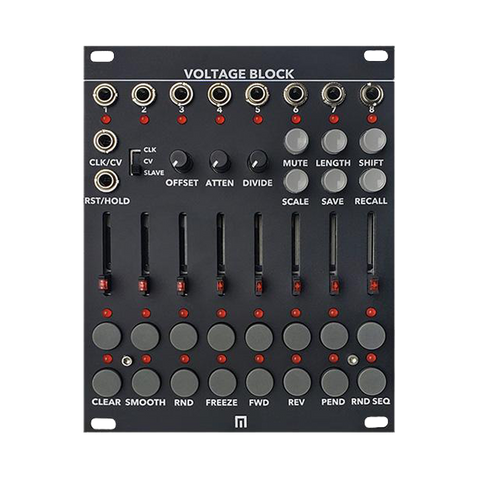Click the PEND button
This screenshot has width=480, height=480.
[334, 383]
